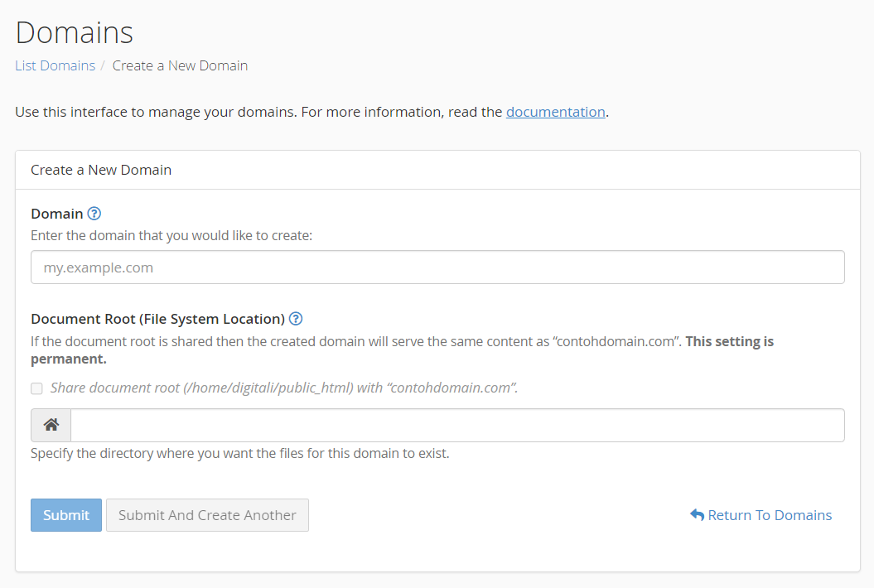Image resolution: width=874 pixels, height=588 pixels.
Task: Enable the Share document root checkbox
Action: pos(36,388)
